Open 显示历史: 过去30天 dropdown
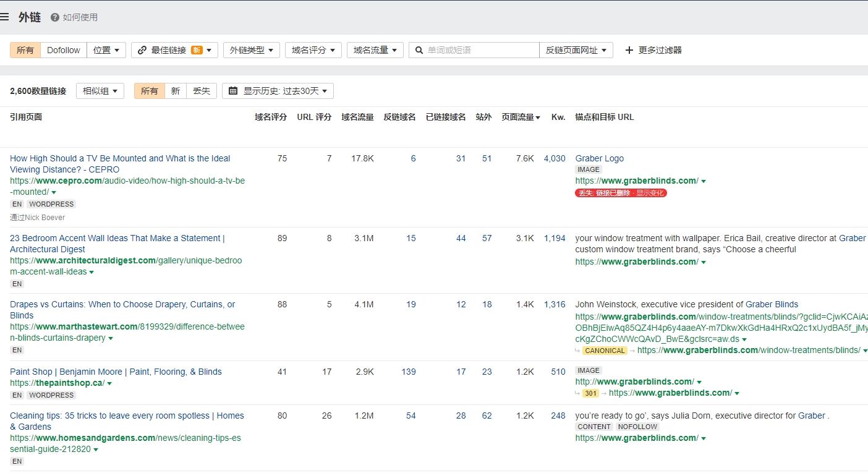This screenshot has width=868, height=473. pos(278,91)
